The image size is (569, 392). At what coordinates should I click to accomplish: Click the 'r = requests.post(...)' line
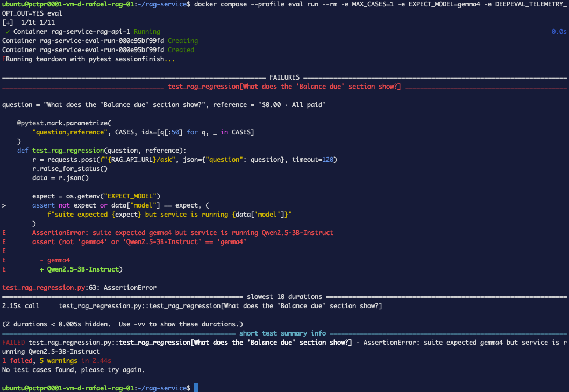click(184, 160)
